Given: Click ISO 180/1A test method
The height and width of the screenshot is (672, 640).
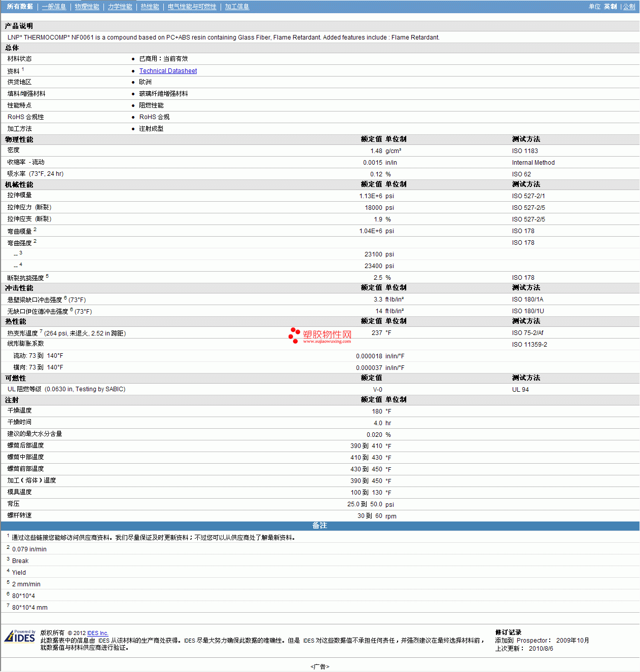Looking at the screenshot, I should [x=527, y=300].
